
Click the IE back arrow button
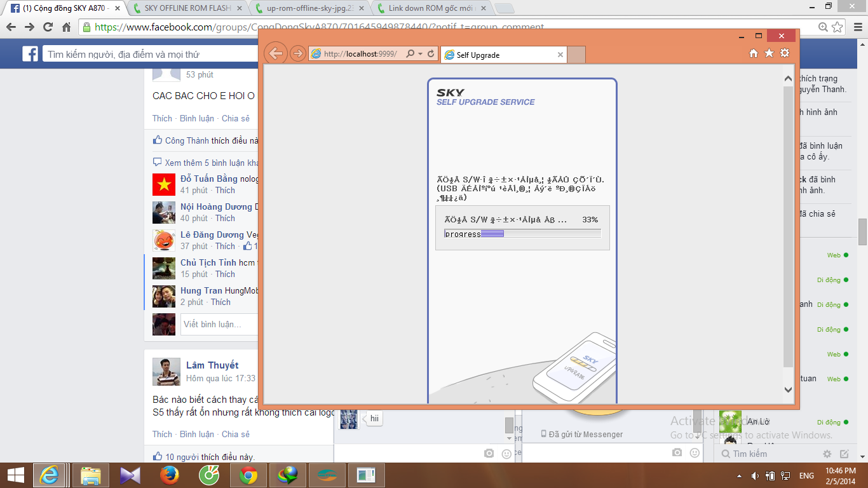pyautogui.click(x=276, y=54)
